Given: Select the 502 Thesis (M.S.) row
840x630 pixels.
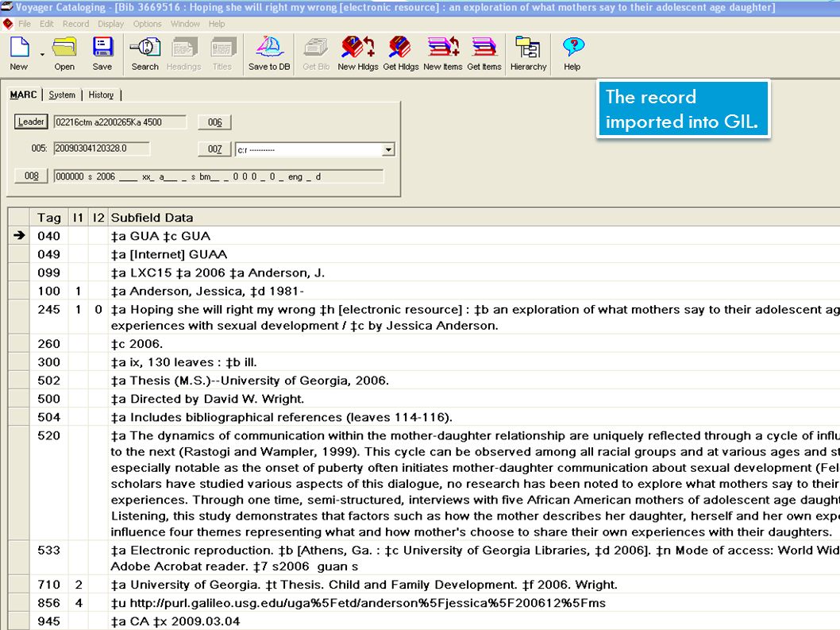Looking at the screenshot, I should click(x=423, y=380).
